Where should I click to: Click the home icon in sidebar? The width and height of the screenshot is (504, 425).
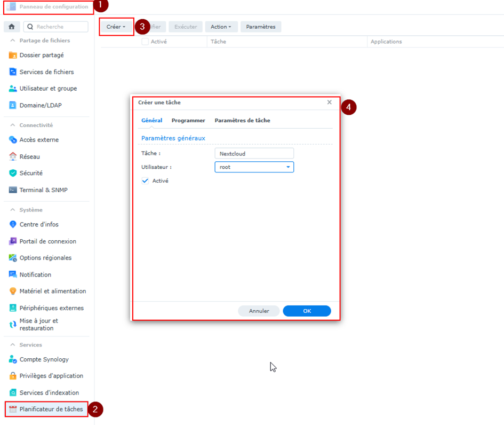click(x=11, y=27)
